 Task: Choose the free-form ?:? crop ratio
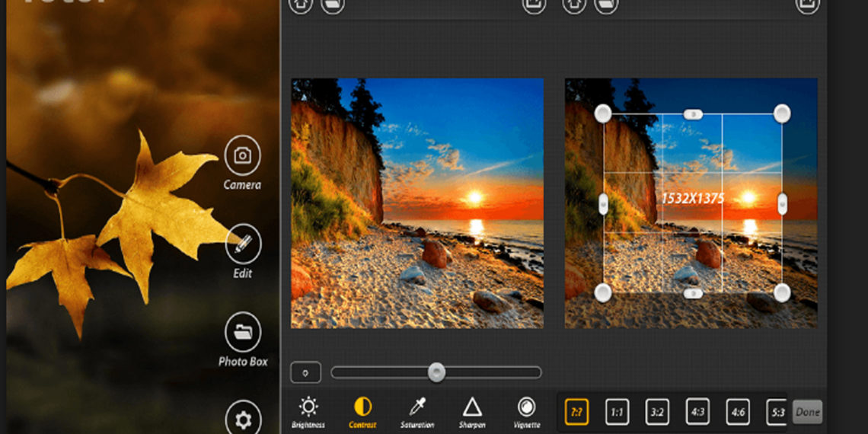(576, 413)
